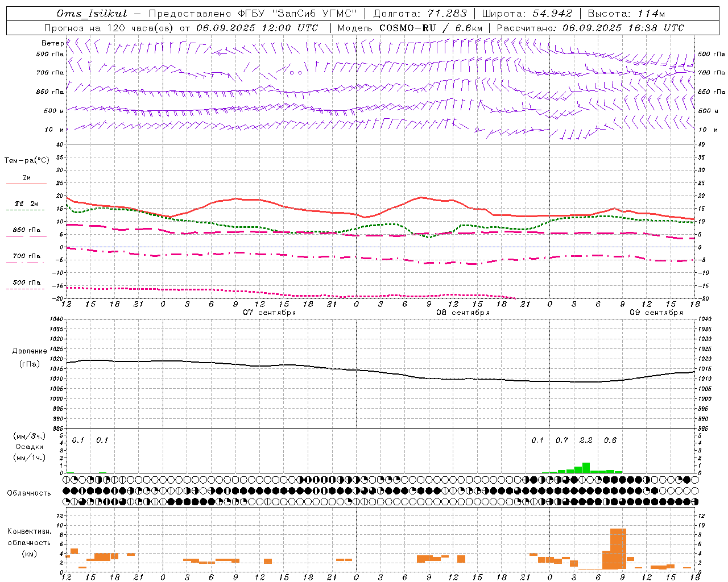Viewport: 728px width, 582px height.
Task: Select the latitude value 54.942
Action: [552, 14]
